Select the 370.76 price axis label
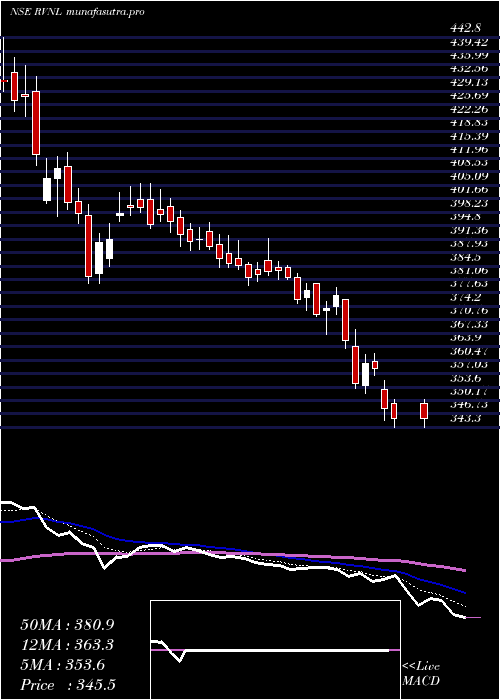500x700 pixels. pos(469,310)
